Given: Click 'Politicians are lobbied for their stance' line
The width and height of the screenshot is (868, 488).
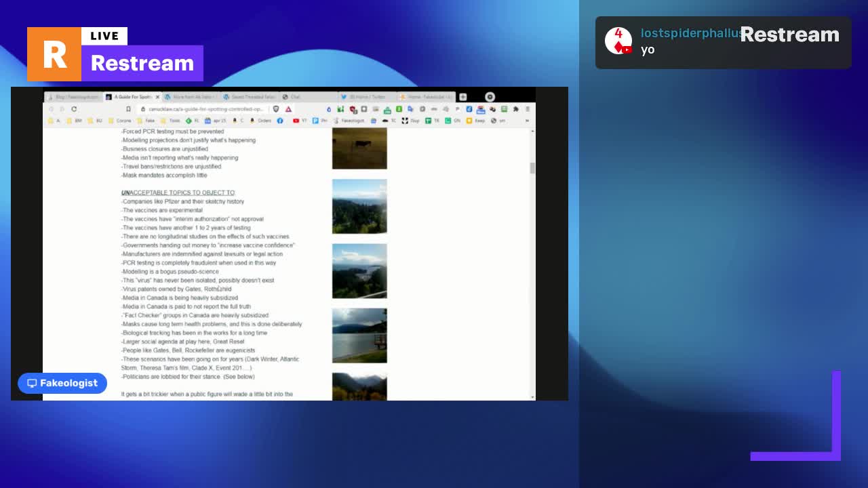Looking at the screenshot, I should [188, 376].
